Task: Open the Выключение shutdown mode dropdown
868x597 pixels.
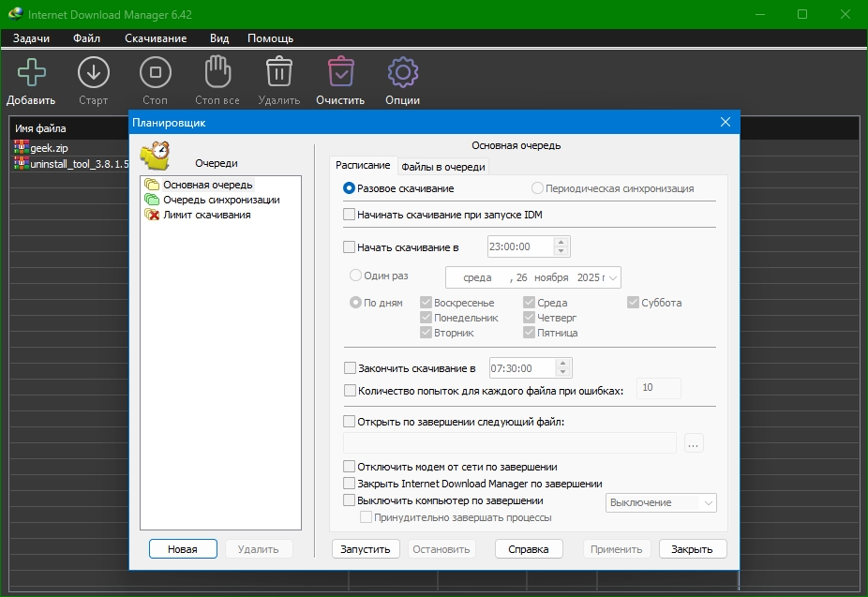Action: pyautogui.click(x=661, y=502)
